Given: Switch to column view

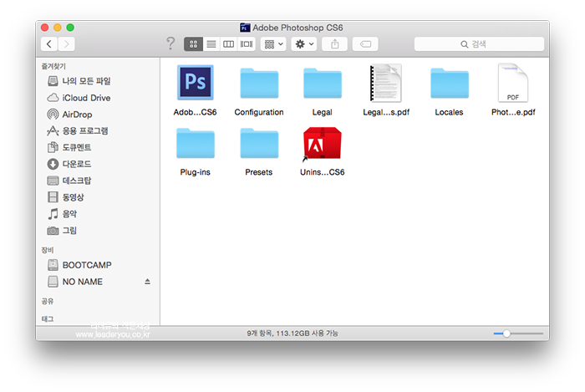Looking at the screenshot, I should 229,44.
